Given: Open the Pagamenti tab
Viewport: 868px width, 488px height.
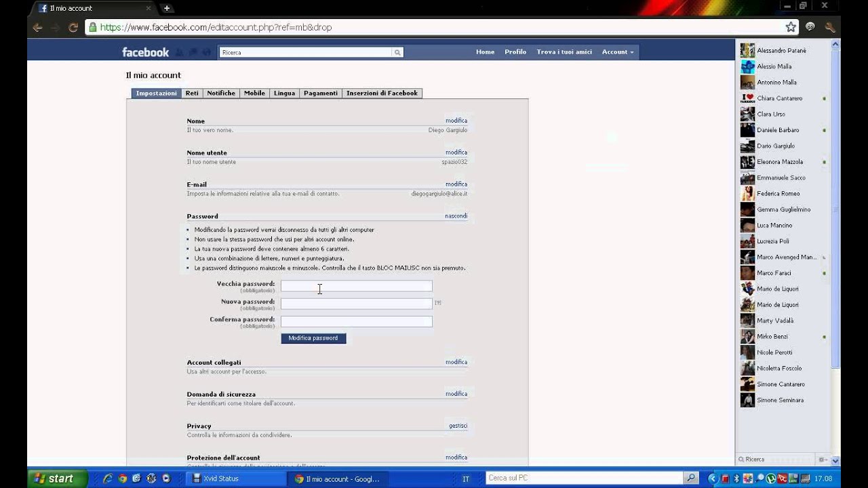Looking at the screenshot, I should point(321,93).
